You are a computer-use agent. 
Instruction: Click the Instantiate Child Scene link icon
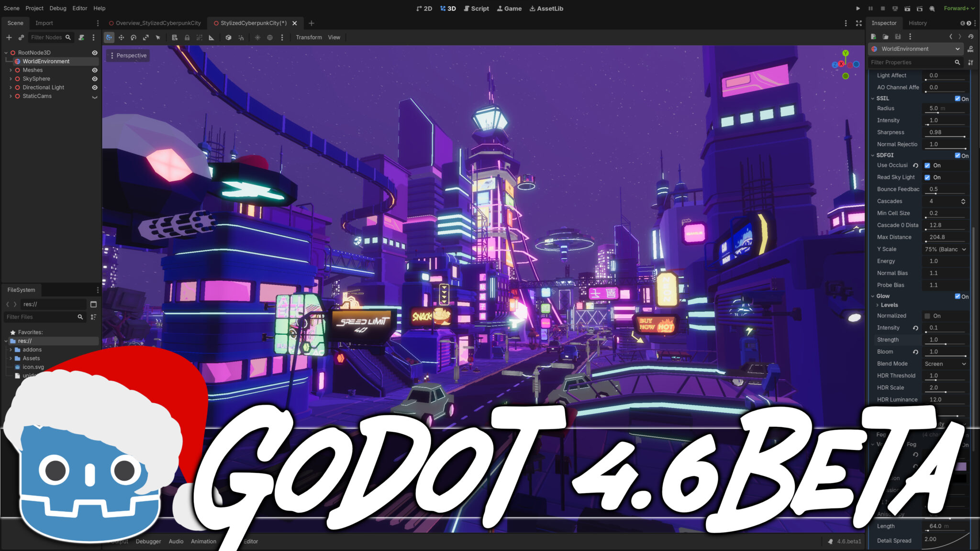point(22,37)
